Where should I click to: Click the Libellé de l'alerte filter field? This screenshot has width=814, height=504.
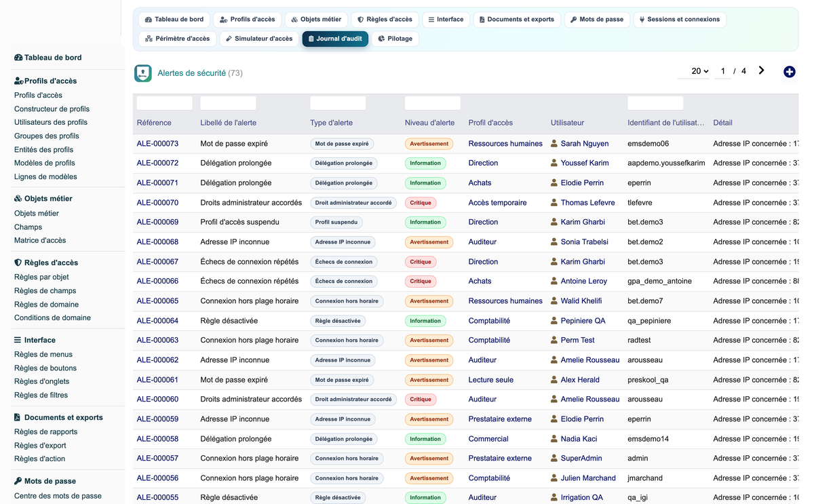tap(228, 103)
